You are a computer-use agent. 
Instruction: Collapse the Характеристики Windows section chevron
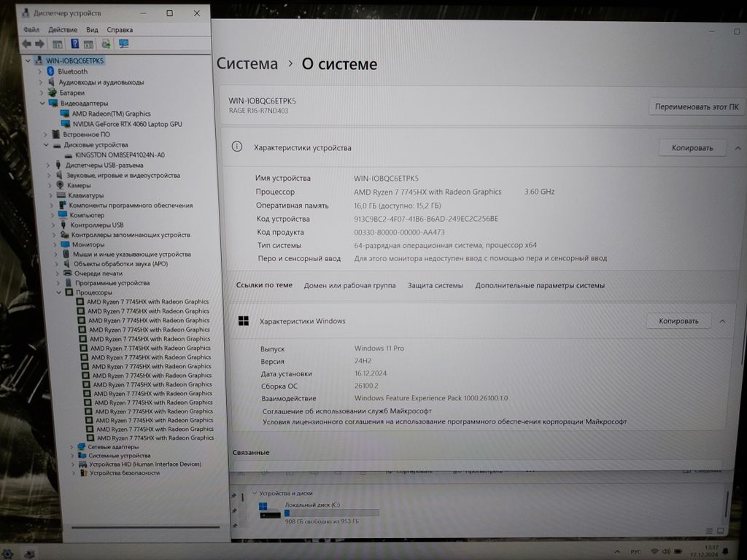tap(722, 321)
